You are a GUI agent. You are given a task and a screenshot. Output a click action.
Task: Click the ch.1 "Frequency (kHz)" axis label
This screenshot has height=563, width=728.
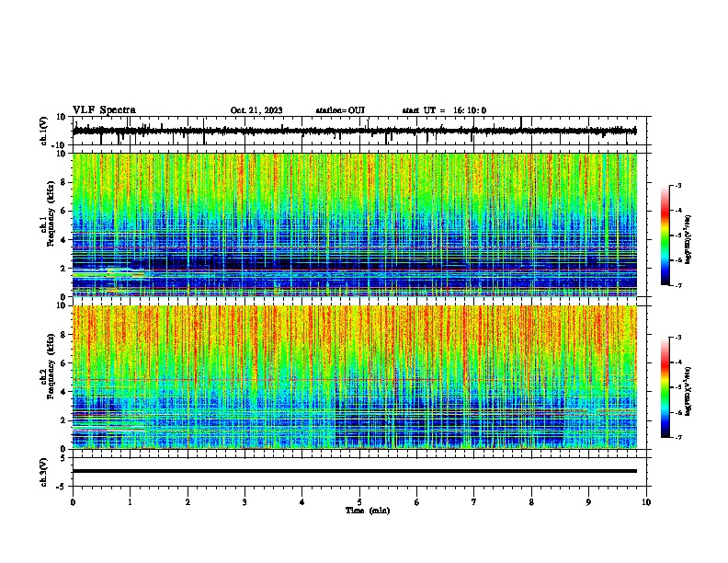pos(51,213)
